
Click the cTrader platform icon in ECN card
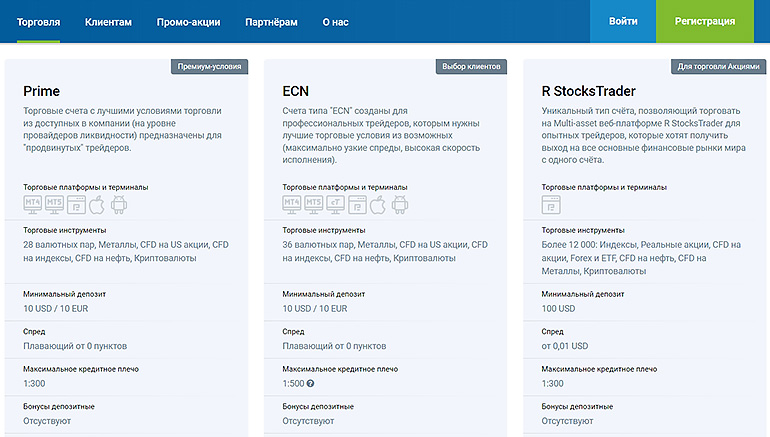pos(335,204)
